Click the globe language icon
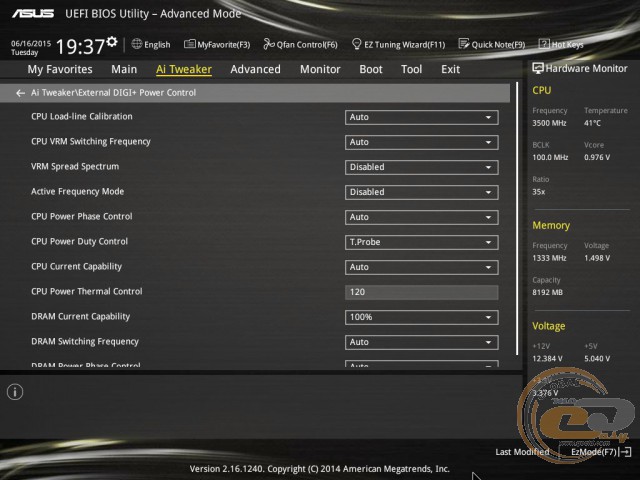 [x=137, y=44]
